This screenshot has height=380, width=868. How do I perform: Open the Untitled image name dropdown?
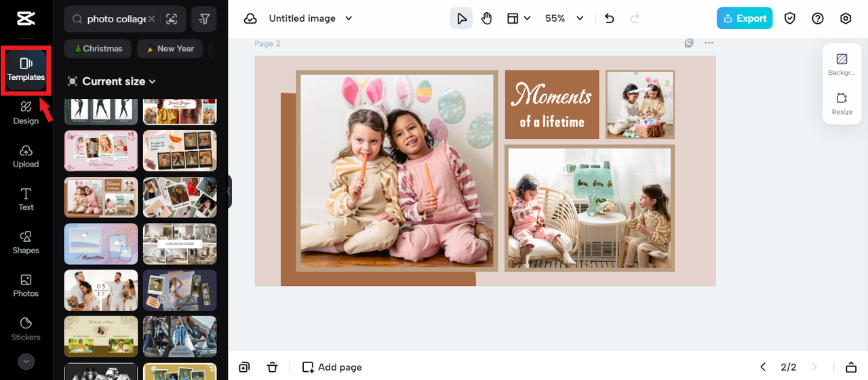(311, 18)
